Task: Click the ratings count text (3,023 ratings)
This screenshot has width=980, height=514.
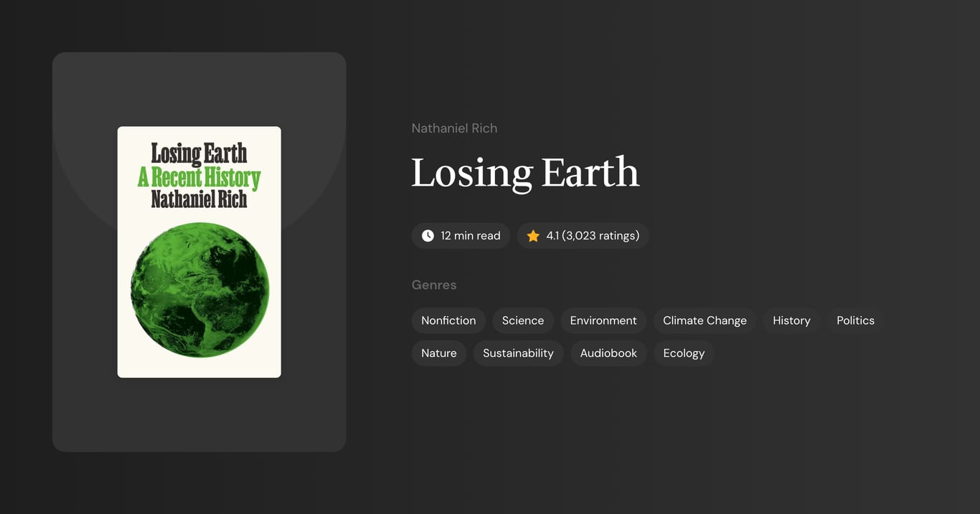Action: click(x=600, y=235)
